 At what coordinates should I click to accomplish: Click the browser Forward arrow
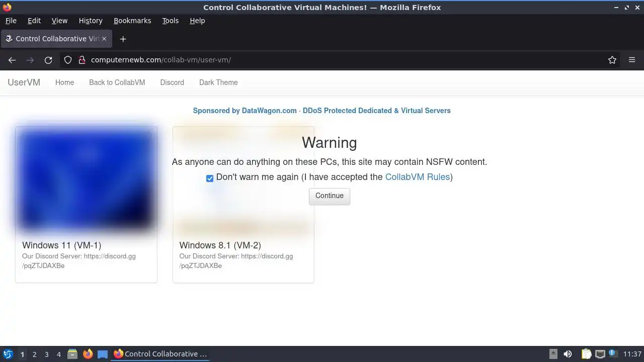click(x=30, y=60)
